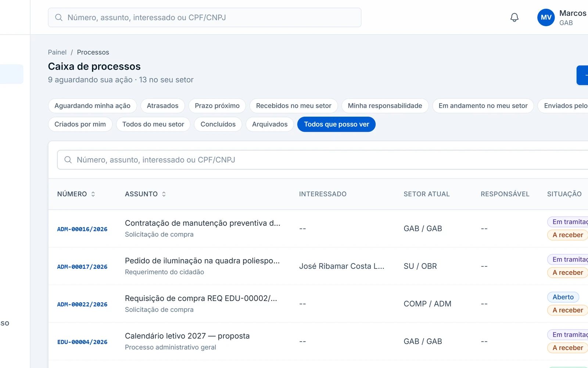This screenshot has height=368, width=588.
Task: Click COMP / ADM setor cell
Action: tap(427, 304)
